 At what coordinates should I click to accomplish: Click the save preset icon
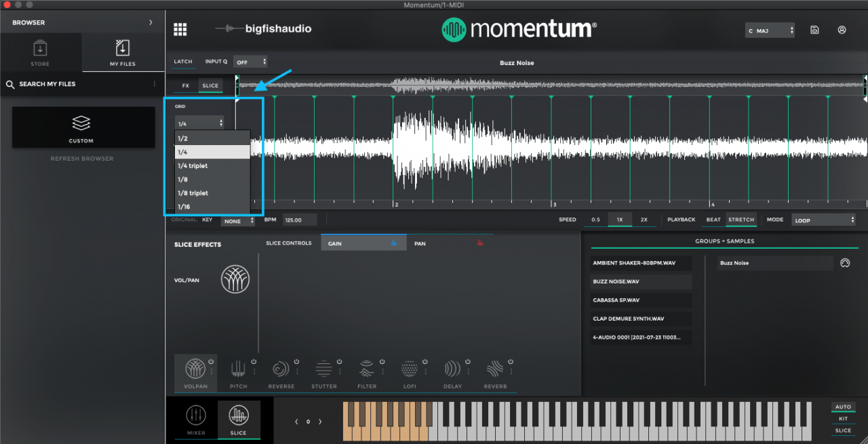coord(814,30)
